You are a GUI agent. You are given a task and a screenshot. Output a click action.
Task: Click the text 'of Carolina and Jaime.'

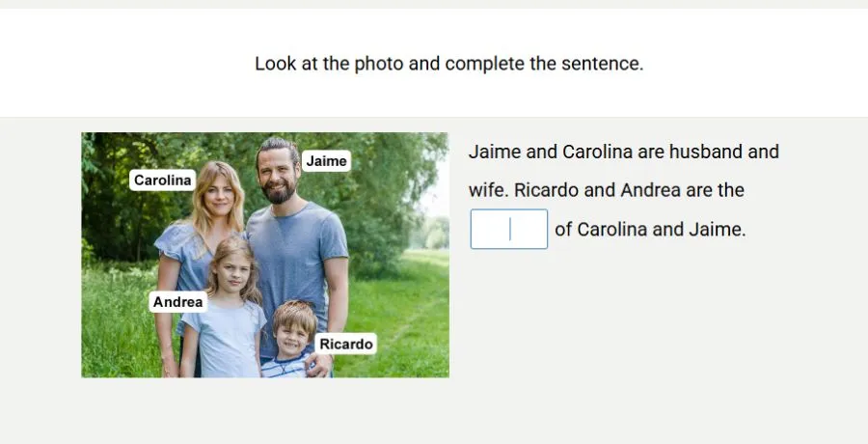[x=650, y=230]
